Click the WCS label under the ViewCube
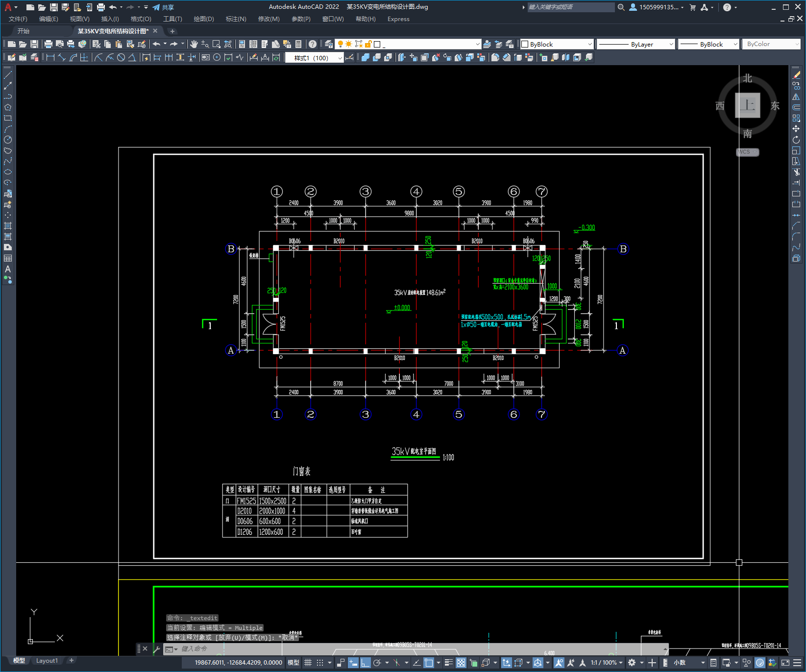The height and width of the screenshot is (672, 806). 747,152
